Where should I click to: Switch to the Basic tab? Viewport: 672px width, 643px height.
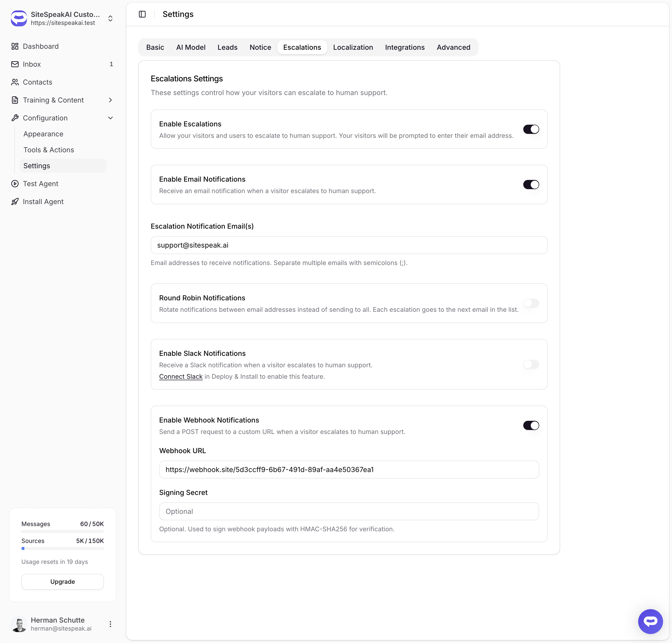coord(155,47)
